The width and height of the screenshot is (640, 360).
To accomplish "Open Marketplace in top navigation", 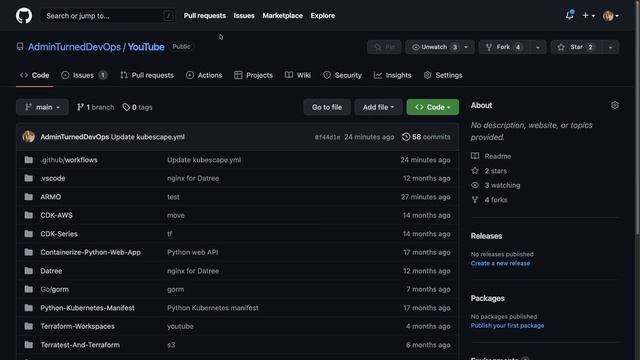I will coord(282,16).
